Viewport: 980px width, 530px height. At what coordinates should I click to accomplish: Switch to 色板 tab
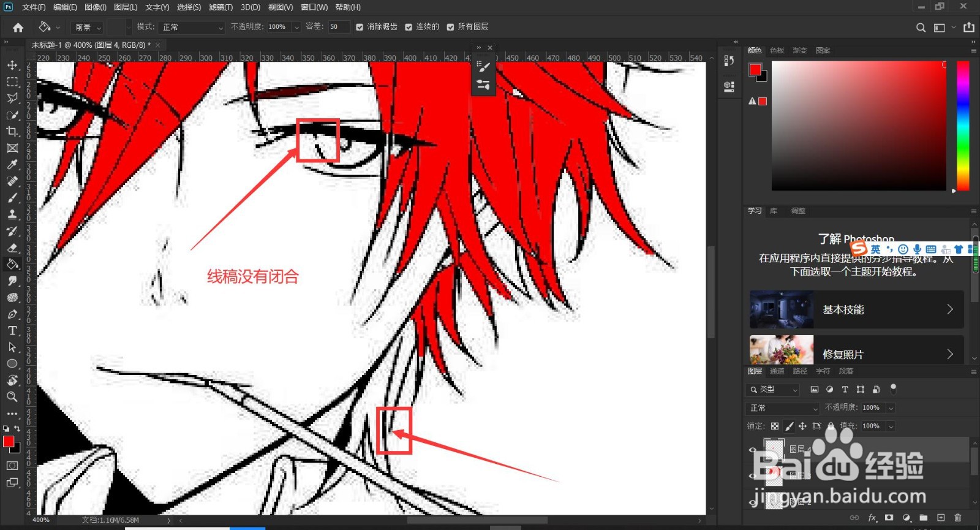click(777, 50)
